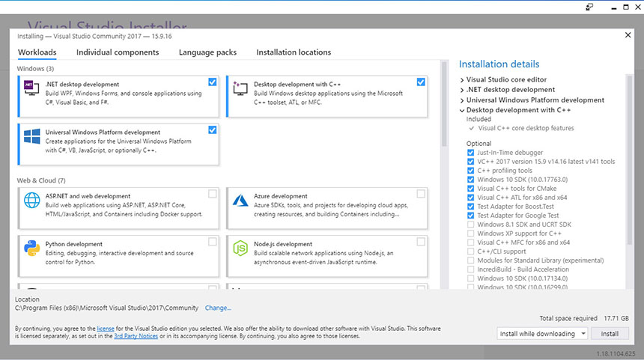644x360 pixels.
Task: Click the feedback icon in title bar
Action: tap(589, 7)
